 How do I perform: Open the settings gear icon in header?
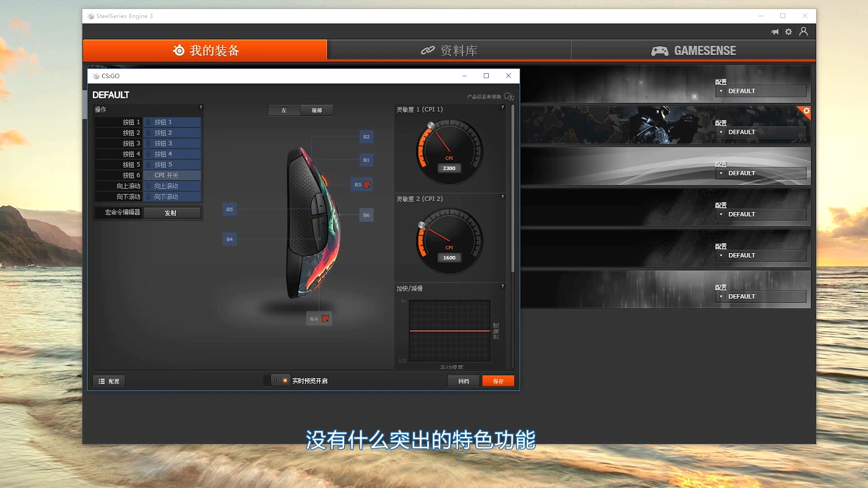(788, 32)
